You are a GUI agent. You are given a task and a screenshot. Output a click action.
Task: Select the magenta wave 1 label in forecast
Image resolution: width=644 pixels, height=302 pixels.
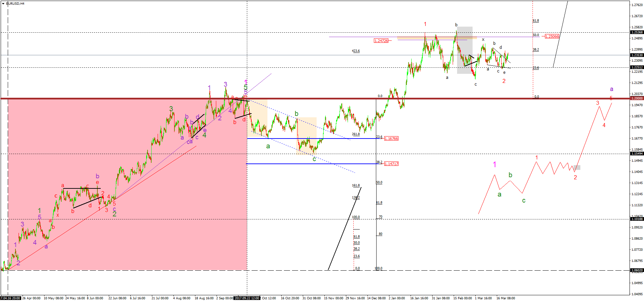tap(494, 164)
